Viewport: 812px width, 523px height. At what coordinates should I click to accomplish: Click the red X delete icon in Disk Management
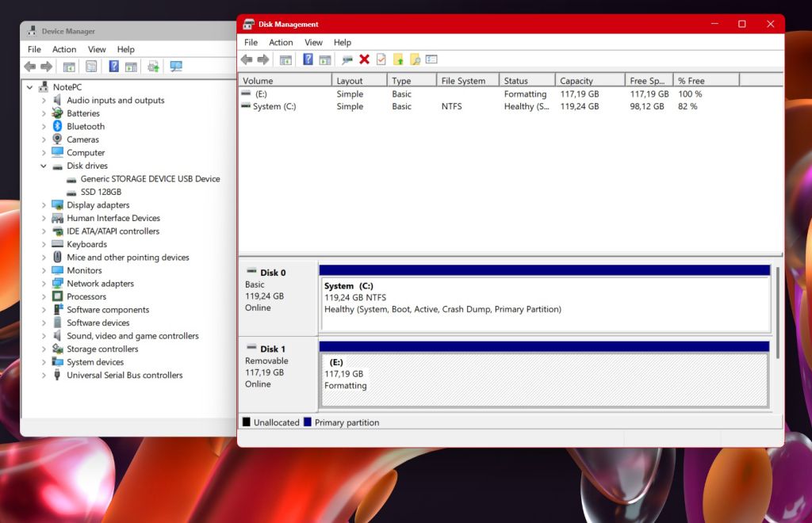[x=364, y=59]
